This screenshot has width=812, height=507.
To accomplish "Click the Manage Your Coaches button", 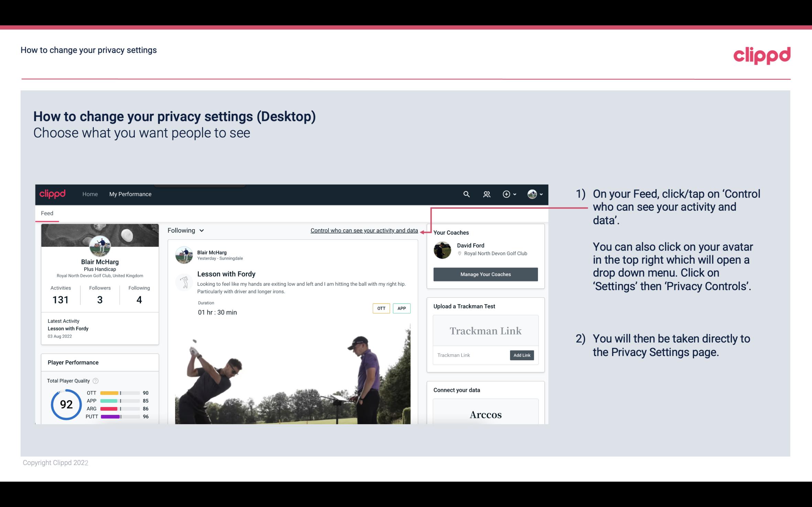I will click(486, 274).
